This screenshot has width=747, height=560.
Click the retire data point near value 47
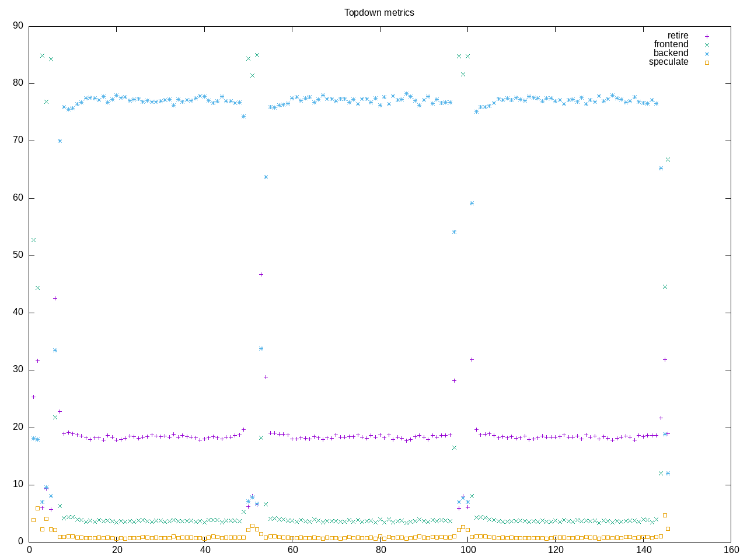coord(261,274)
